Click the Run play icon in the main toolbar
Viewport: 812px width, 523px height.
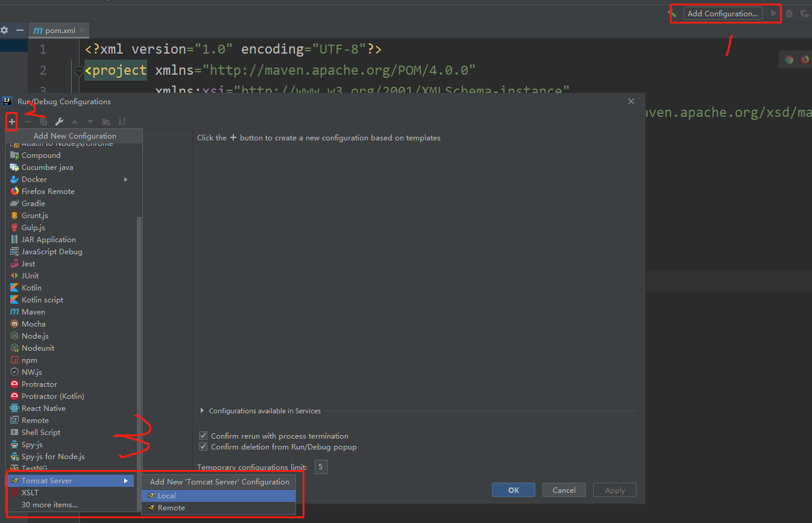point(774,13)
